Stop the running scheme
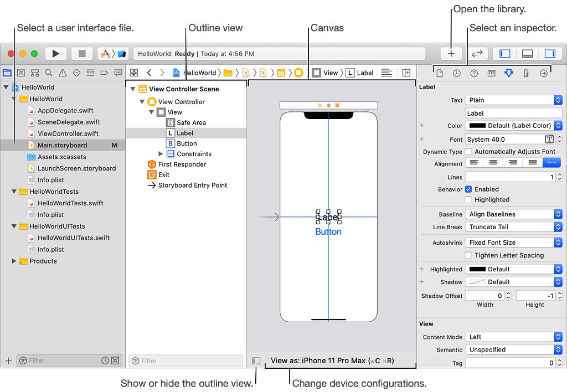567x392 pixels. [x=82, y=54]
